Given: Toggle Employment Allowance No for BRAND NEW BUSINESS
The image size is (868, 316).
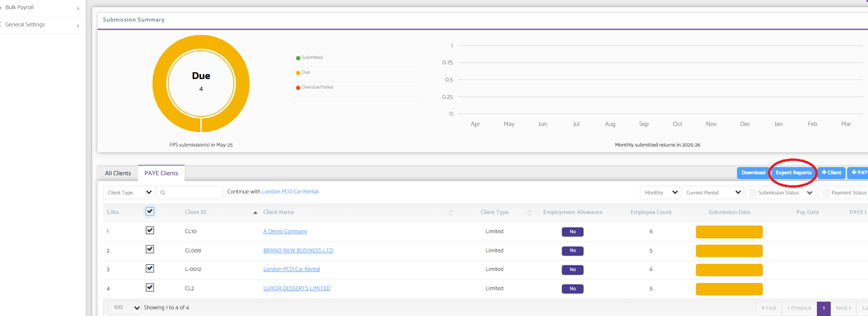Looking at the screenshot, I should 572,250.
